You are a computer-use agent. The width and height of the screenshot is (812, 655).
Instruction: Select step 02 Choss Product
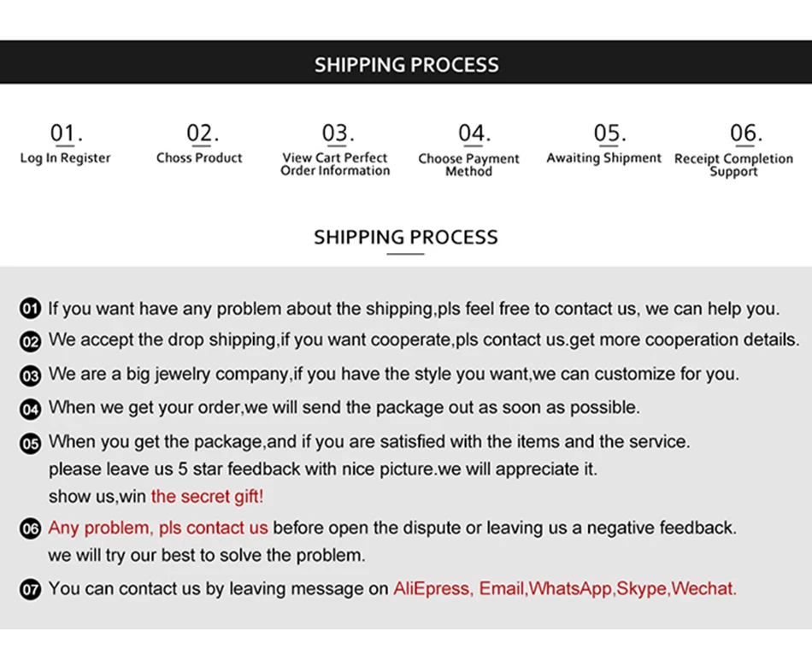(199, 144)
